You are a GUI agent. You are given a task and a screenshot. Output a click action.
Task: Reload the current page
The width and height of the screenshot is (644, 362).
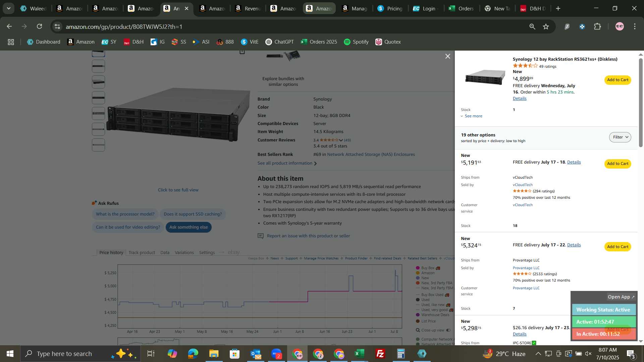pos(40,26)
